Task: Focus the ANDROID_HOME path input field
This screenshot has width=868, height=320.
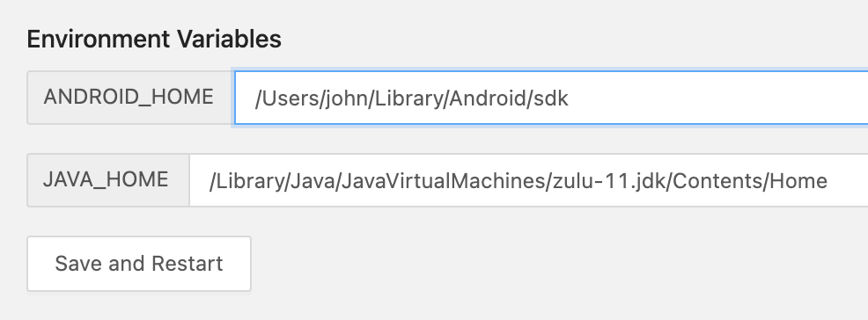Action: (x=551, y=98)
